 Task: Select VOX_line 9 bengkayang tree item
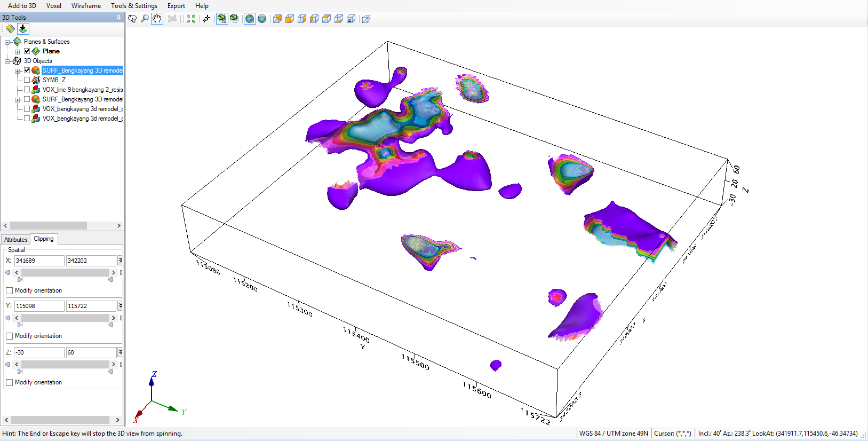[82, 90]
